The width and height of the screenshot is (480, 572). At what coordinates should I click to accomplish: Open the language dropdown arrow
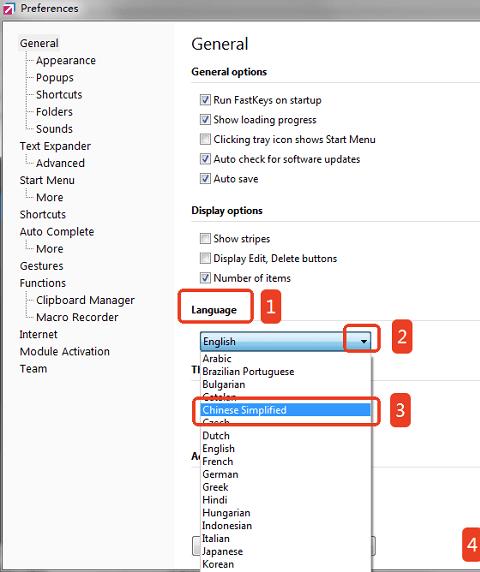coord(363,341)
